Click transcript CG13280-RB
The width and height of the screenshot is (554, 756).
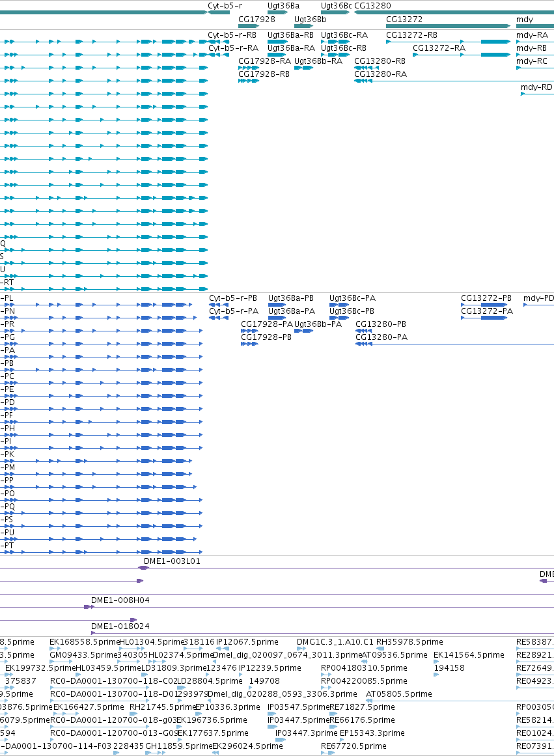pos(380,61)
